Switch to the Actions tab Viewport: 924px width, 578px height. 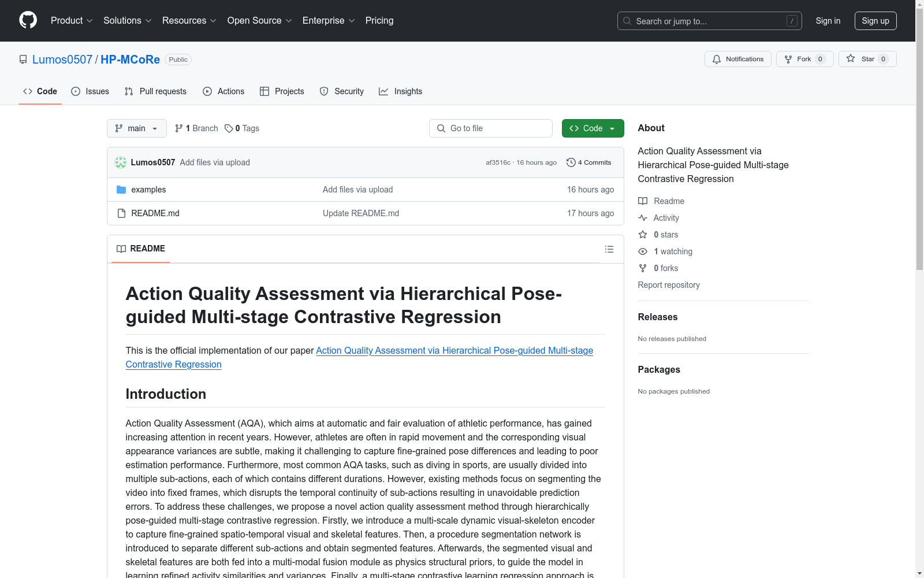223,91
